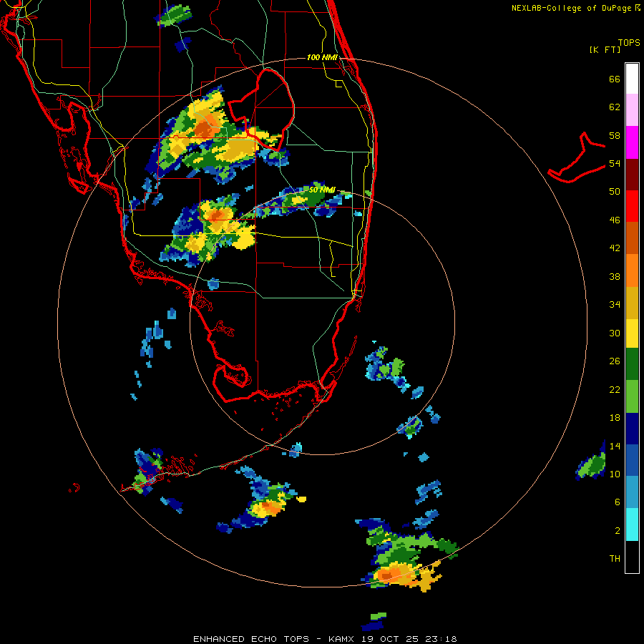Click the 6 legend value
644x644 pixels.
618,502
